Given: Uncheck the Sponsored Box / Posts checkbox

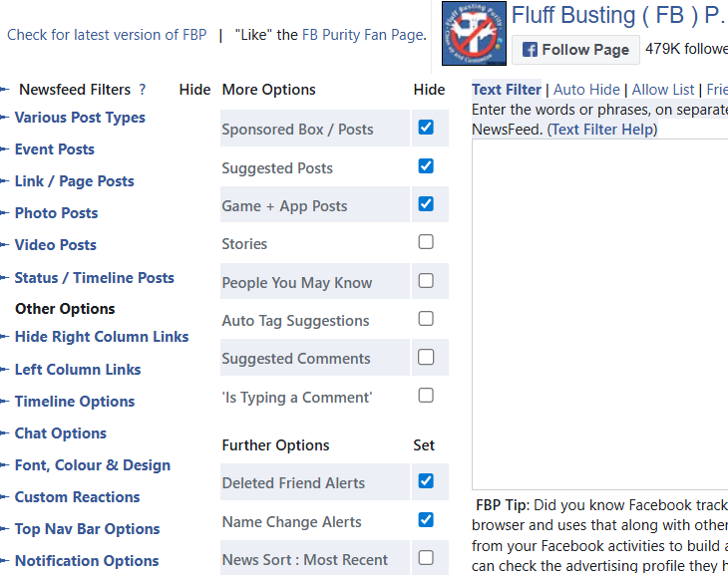Looking at the screenshot, I should tap(426, 128).
